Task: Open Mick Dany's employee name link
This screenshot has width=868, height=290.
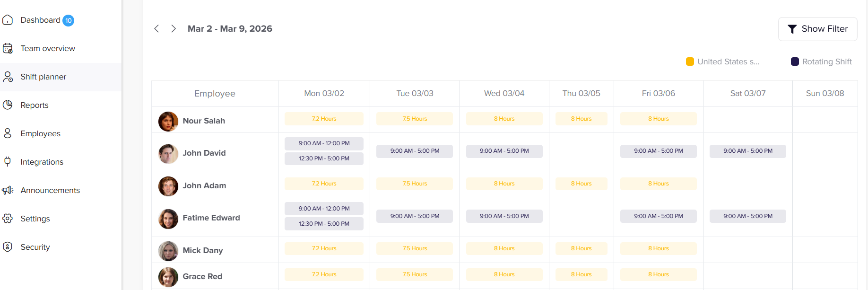Action: 202,250
